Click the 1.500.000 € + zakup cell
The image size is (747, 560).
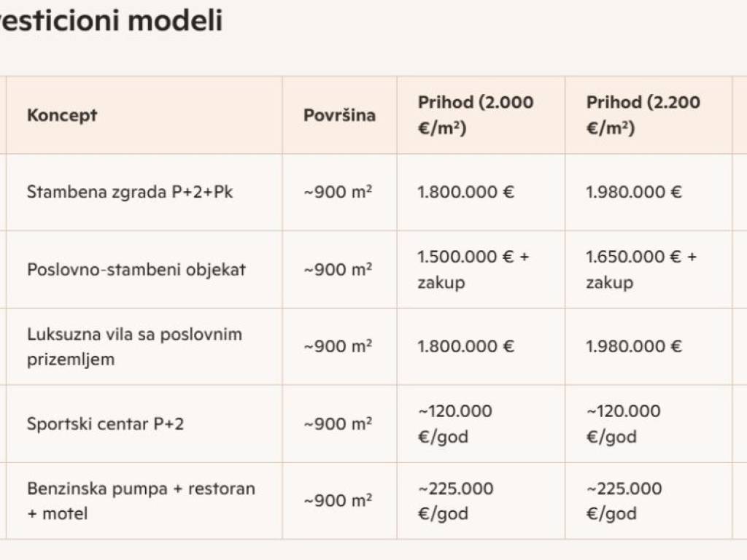(x=473, y=270)
